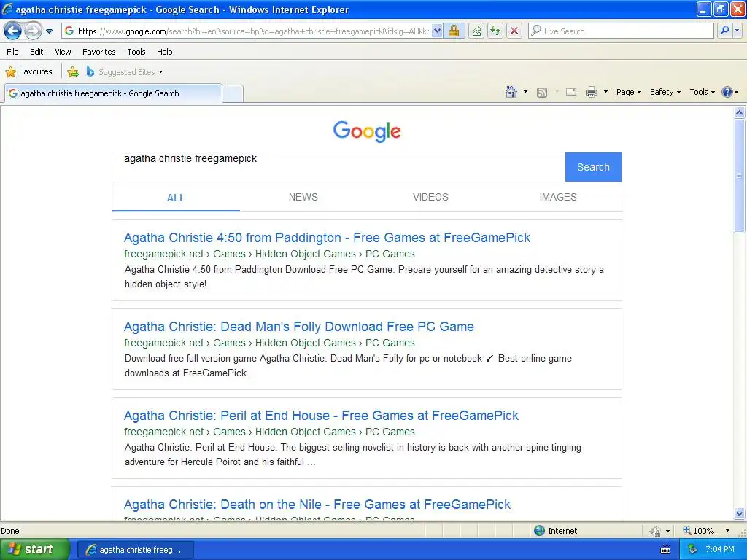This screenshot has height=560, width=747.
Task: Click the blue Search button
Action: tap(593, 167)
